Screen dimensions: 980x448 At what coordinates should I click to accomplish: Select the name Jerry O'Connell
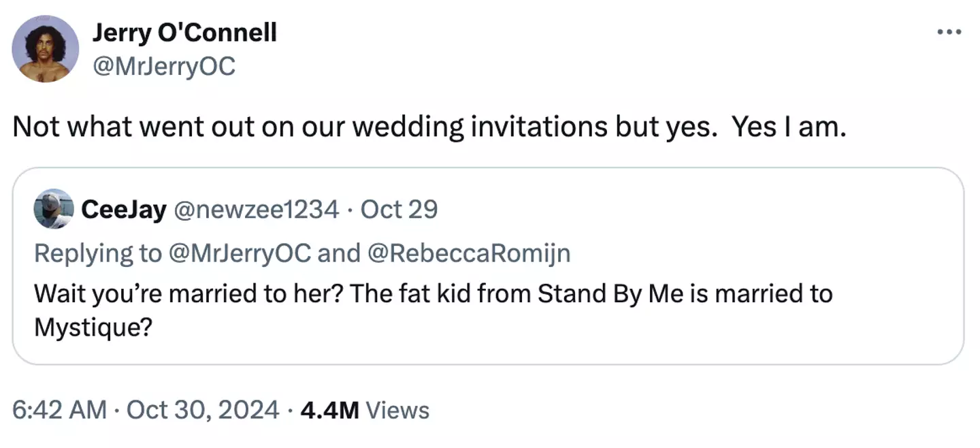coord(185,31)
